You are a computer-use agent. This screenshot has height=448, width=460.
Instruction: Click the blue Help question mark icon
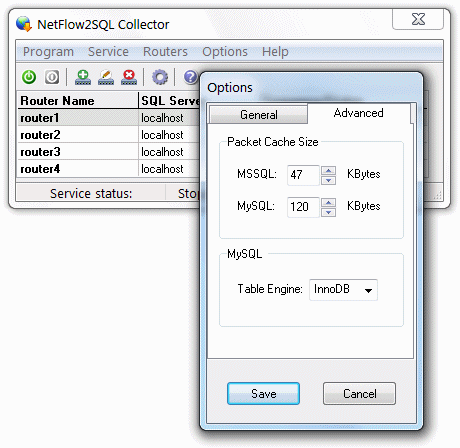coord(191,77)
